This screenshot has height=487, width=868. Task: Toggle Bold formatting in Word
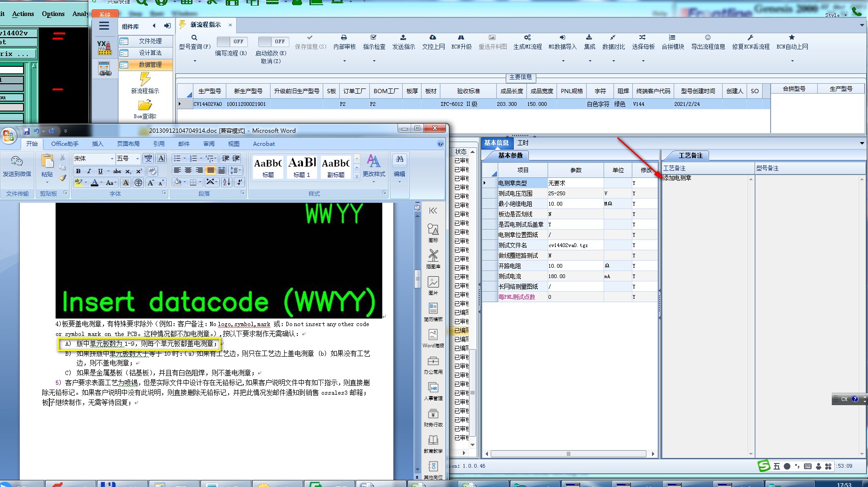[78, 171]
